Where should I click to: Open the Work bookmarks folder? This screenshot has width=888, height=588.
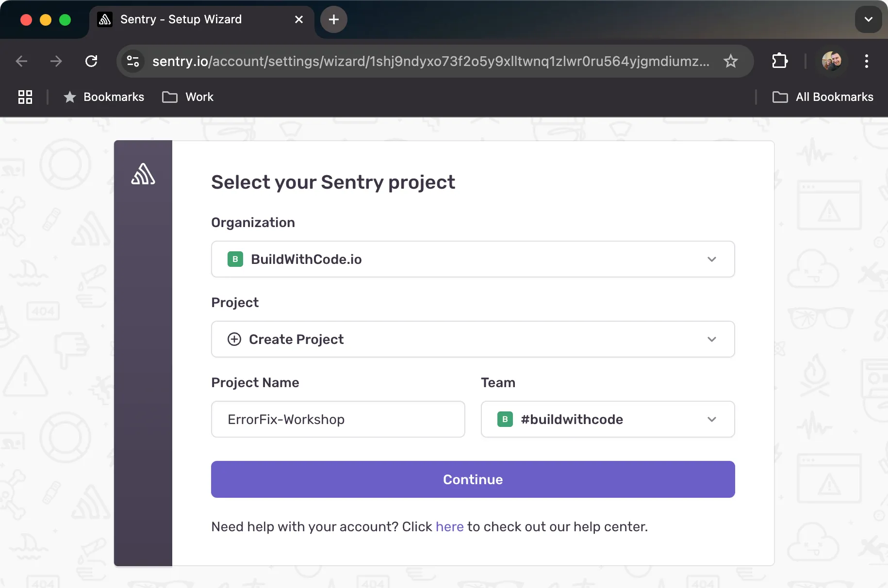click(188, 97)
